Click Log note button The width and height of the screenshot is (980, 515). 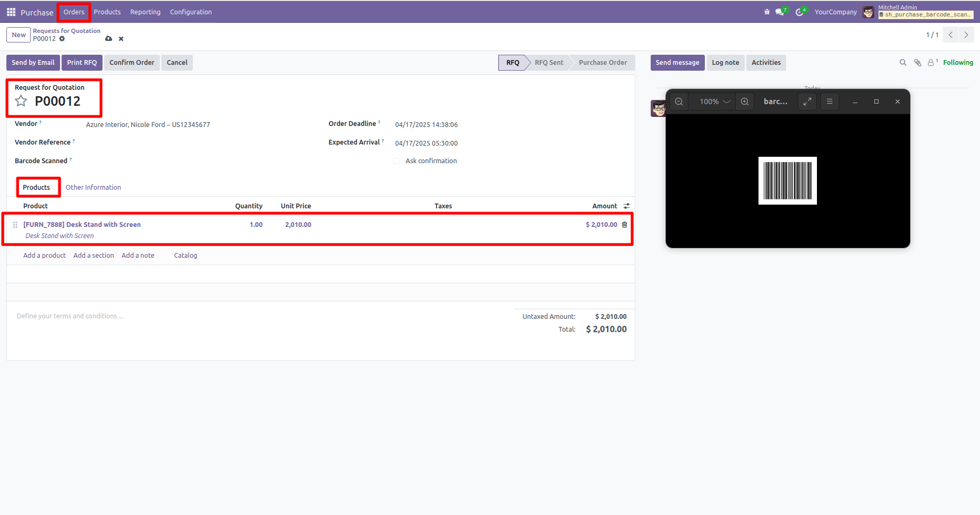click(726, 63)
